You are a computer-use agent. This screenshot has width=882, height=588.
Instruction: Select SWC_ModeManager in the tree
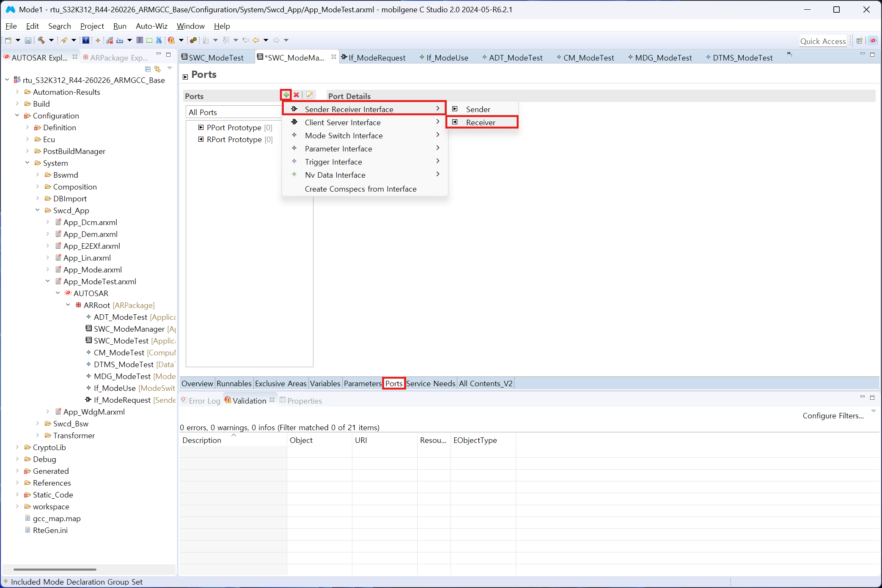(x=131, y=329)
